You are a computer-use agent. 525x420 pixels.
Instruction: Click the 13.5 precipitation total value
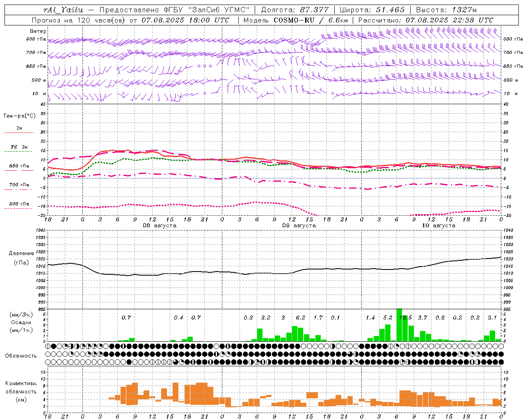[x=405, y=317]
